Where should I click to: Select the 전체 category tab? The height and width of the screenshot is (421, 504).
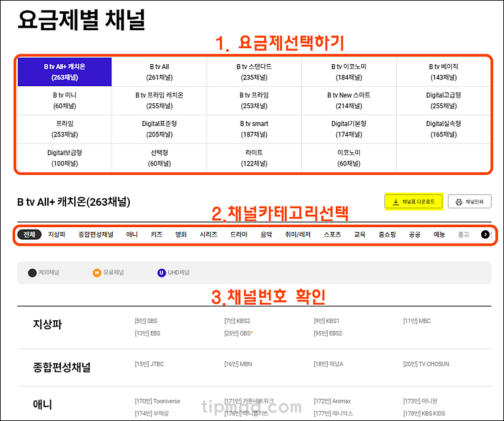tap(29, 233)
